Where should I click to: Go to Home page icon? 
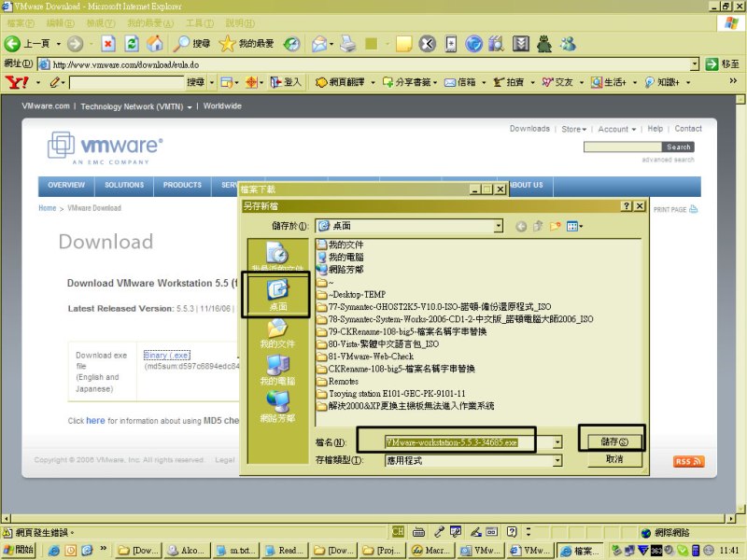point(155,44)
